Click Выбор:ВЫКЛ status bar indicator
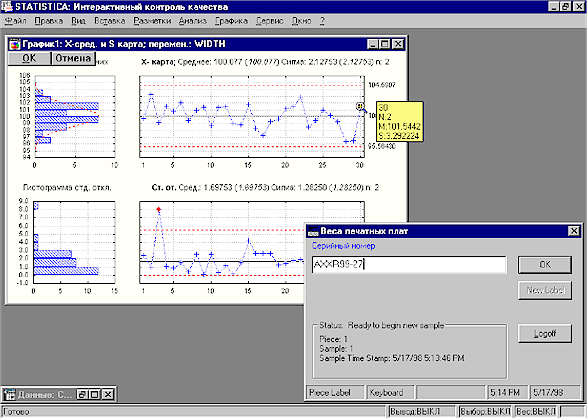Image resolution: width=587 pixels, height=418 pixels. click(x=486, y=412)
